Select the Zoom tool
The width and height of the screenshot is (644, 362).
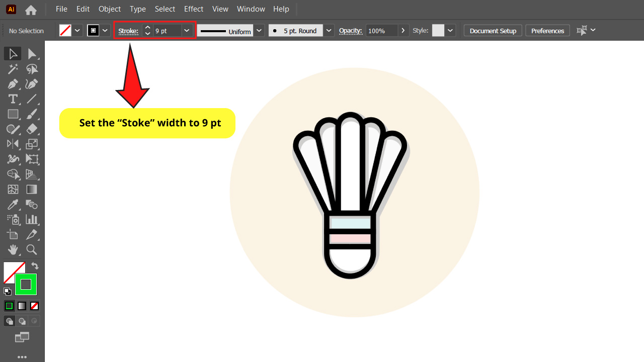pos(32,250)
